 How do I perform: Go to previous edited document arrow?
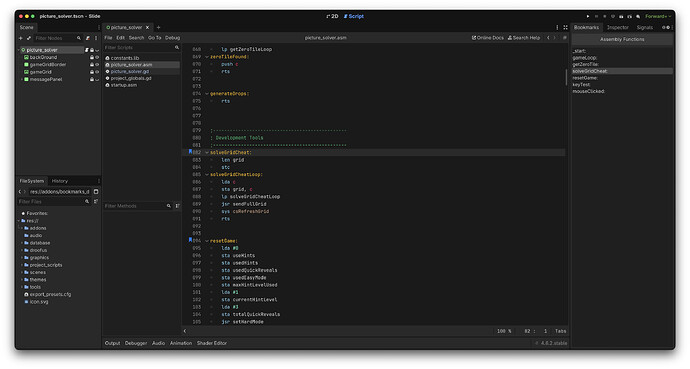[548, 38]
